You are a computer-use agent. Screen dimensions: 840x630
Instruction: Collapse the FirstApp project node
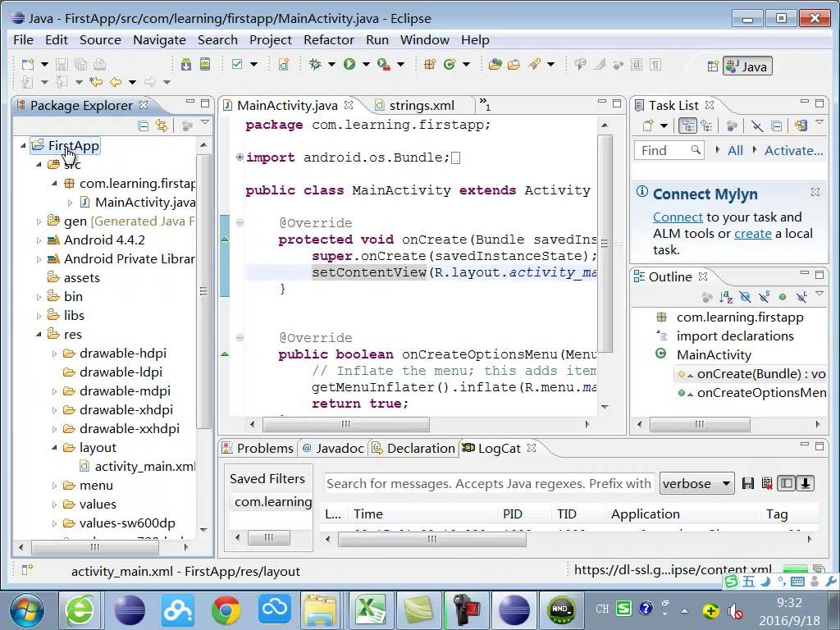[x=23, y=146]
